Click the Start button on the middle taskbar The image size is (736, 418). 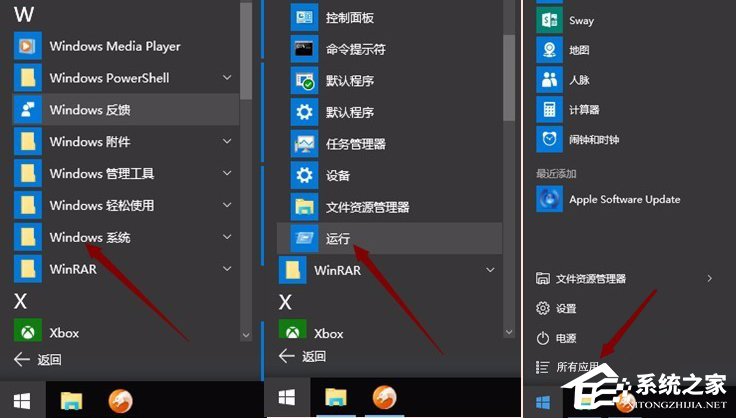pos(287,398)
